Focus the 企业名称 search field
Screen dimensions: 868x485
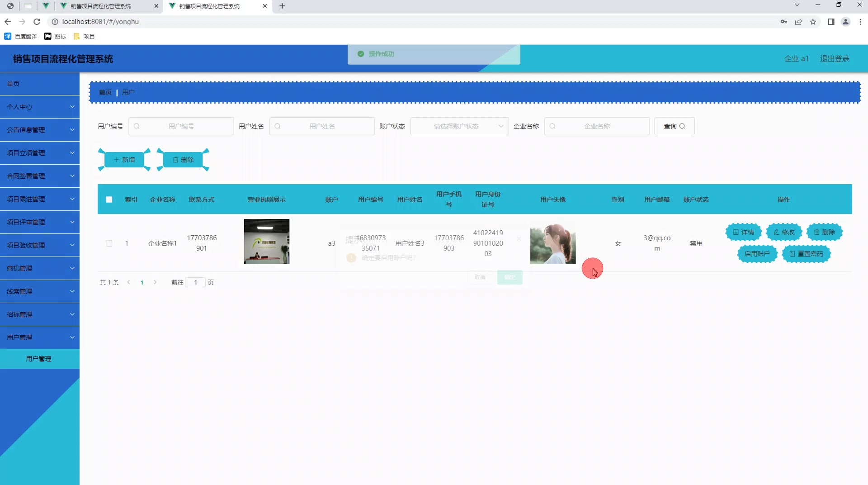pos(597,126)
